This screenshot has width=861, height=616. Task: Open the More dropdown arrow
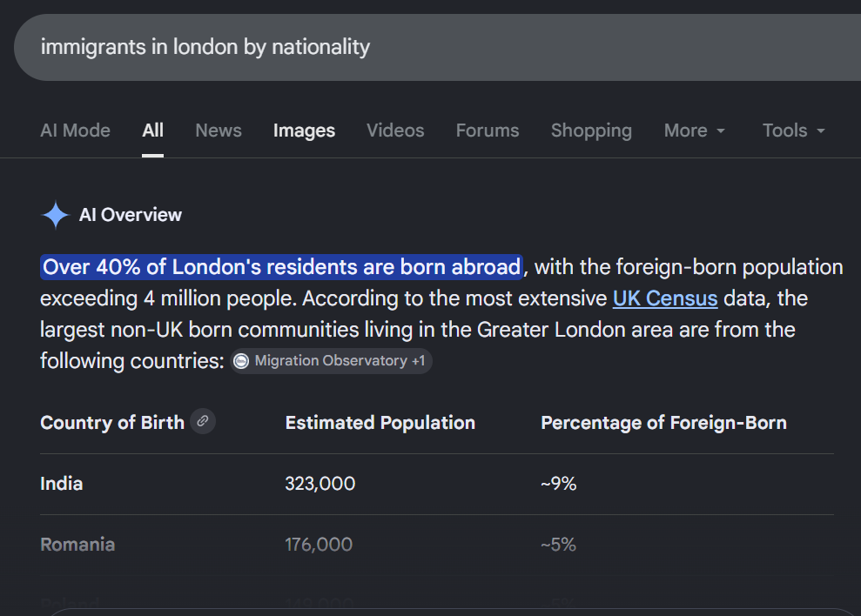721,131
